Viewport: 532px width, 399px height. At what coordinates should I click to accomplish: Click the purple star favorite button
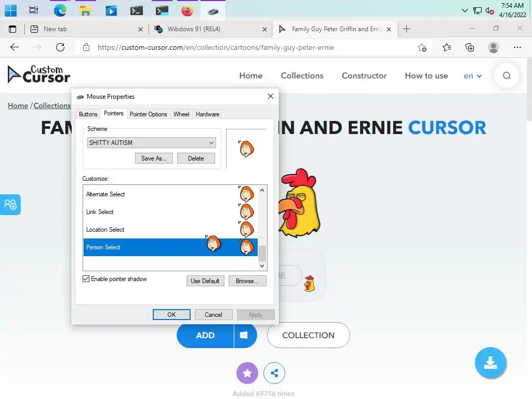247,373
